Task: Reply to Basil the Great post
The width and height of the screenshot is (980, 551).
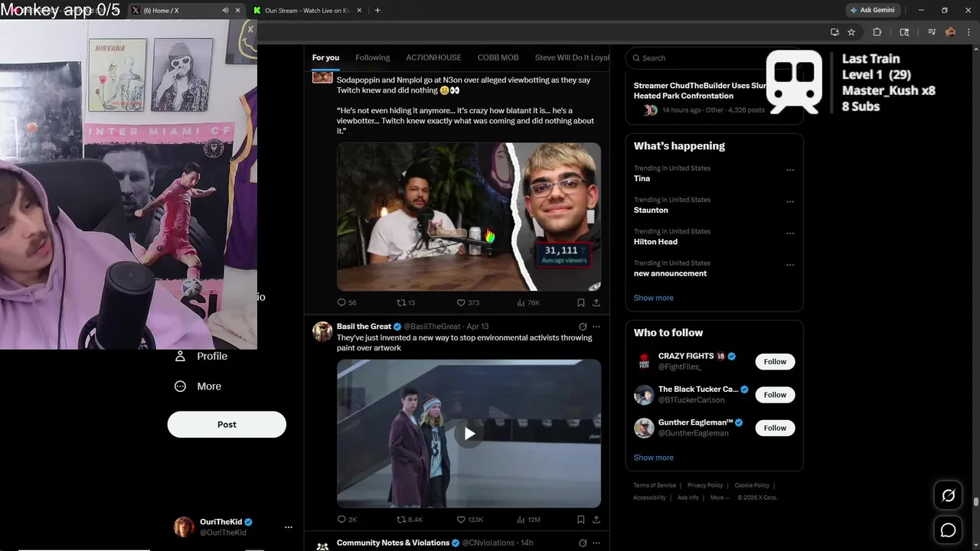Action: 347,520
